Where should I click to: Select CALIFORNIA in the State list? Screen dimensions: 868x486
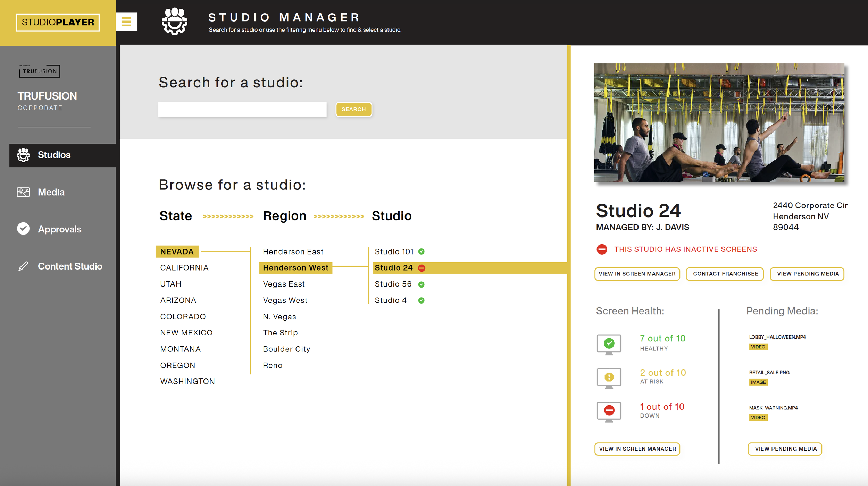pos(184,268)
